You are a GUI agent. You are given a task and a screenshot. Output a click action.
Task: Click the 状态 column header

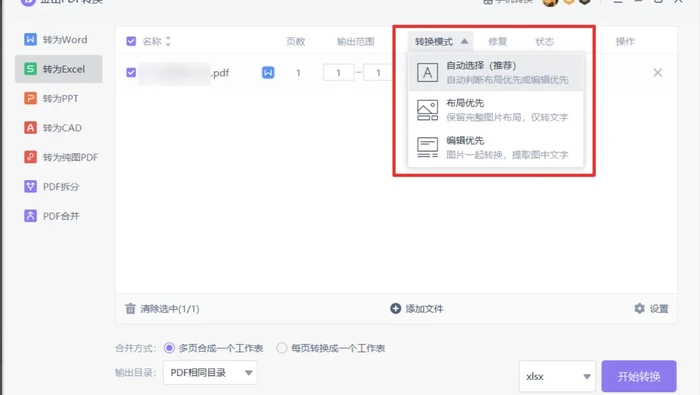point(544,42)
